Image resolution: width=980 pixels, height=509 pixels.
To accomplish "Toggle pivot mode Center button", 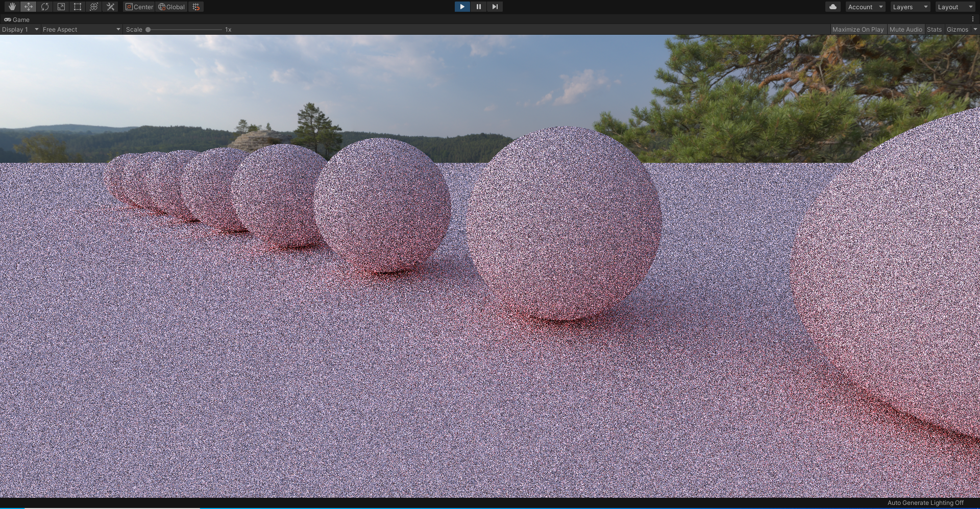I will 139,7.
